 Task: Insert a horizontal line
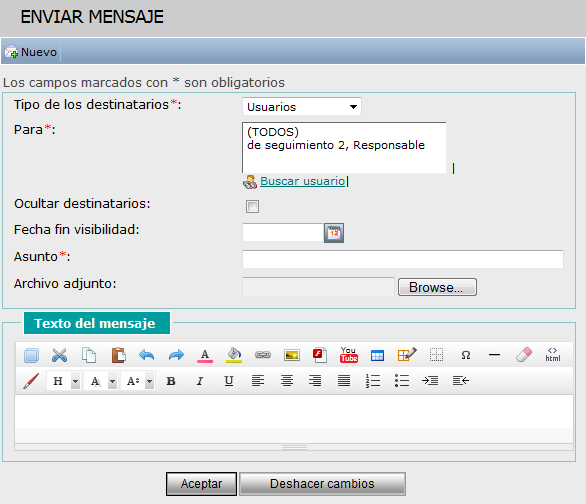(494, 355)
